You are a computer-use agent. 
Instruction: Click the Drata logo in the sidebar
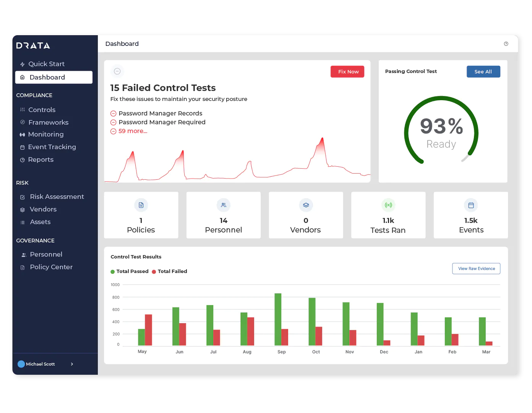33,46
